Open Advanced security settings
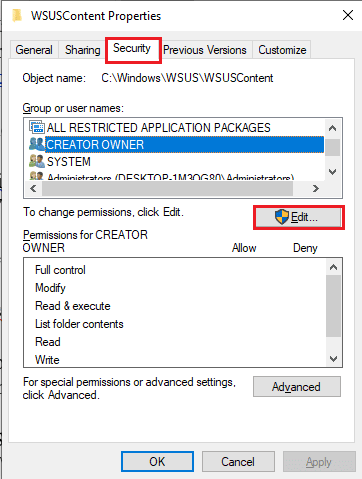The image size is (362, 479). (x=297, y=387)
